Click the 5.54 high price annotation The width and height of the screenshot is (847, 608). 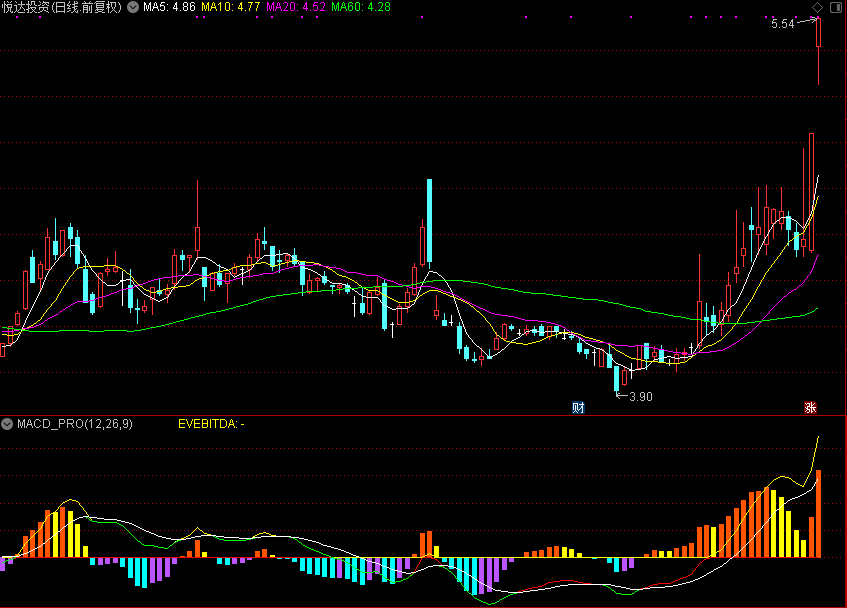coord(782,24)
